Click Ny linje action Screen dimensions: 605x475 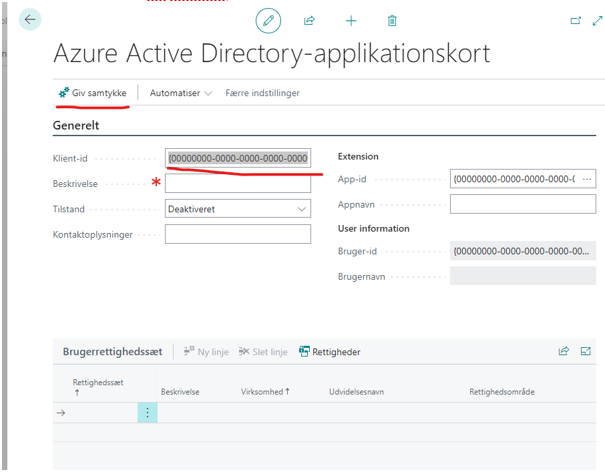coord(206,352)
